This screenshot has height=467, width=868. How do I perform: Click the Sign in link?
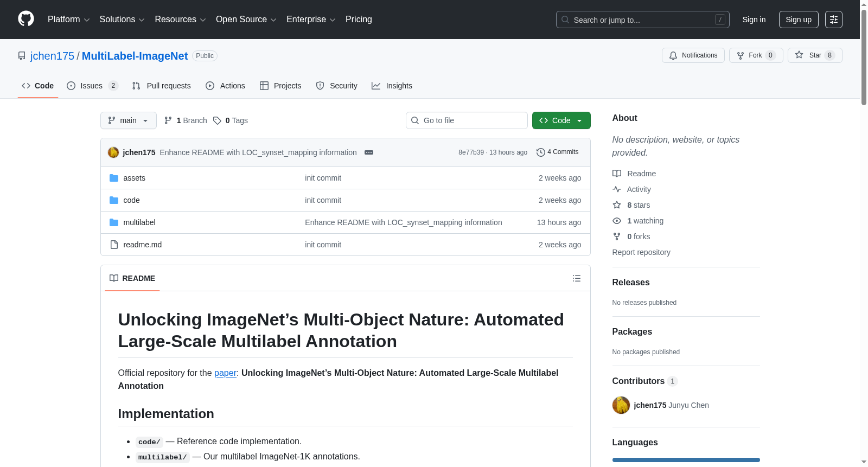754,20
